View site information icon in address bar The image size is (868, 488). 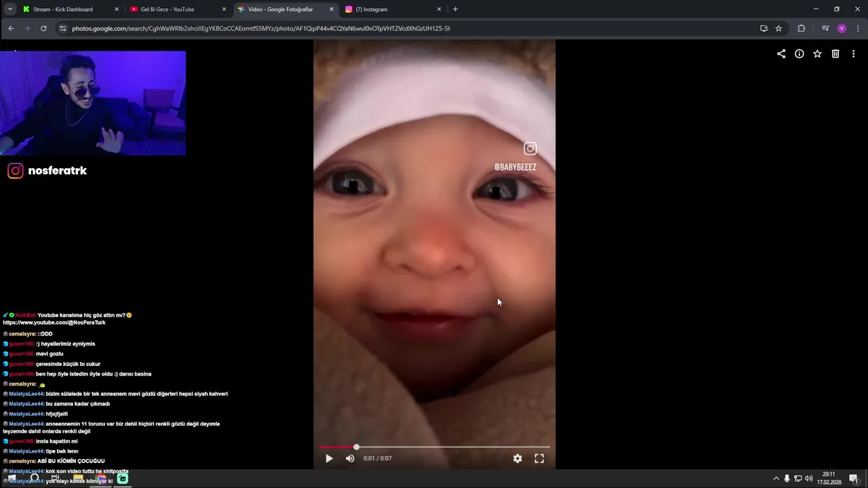coord(63,28)
